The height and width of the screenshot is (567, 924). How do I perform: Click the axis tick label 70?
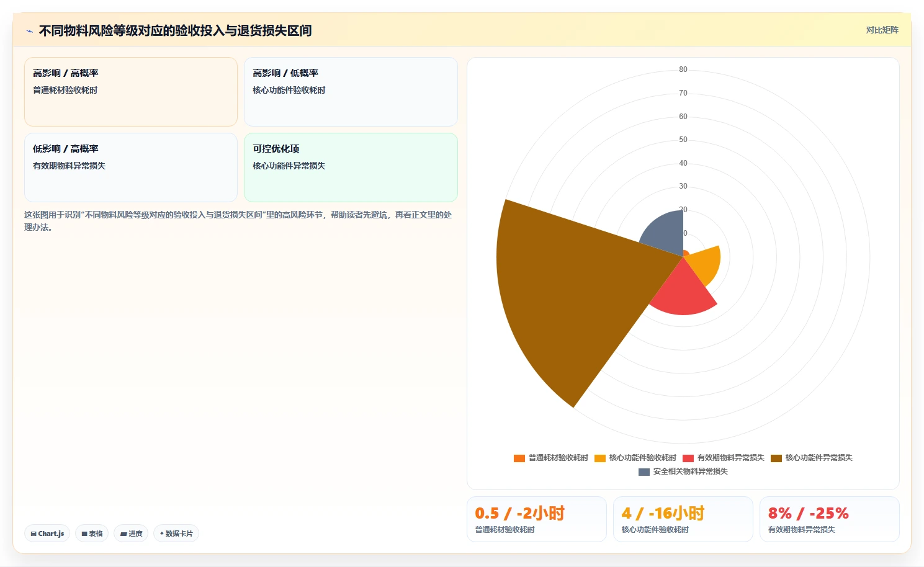pyautogui.click(x=683, y=93)
